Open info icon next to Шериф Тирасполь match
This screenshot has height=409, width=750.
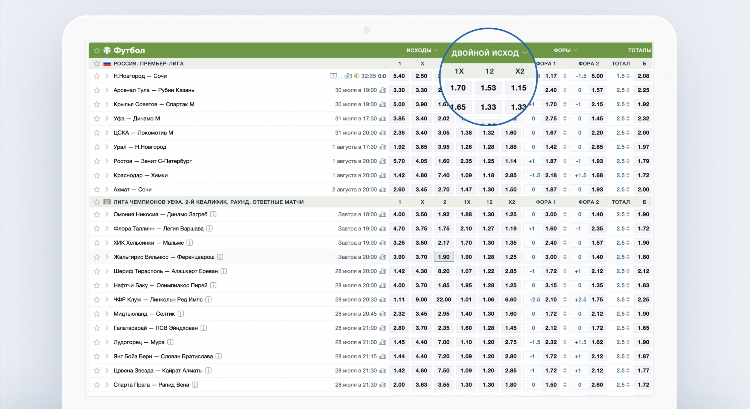coord(224,271)
